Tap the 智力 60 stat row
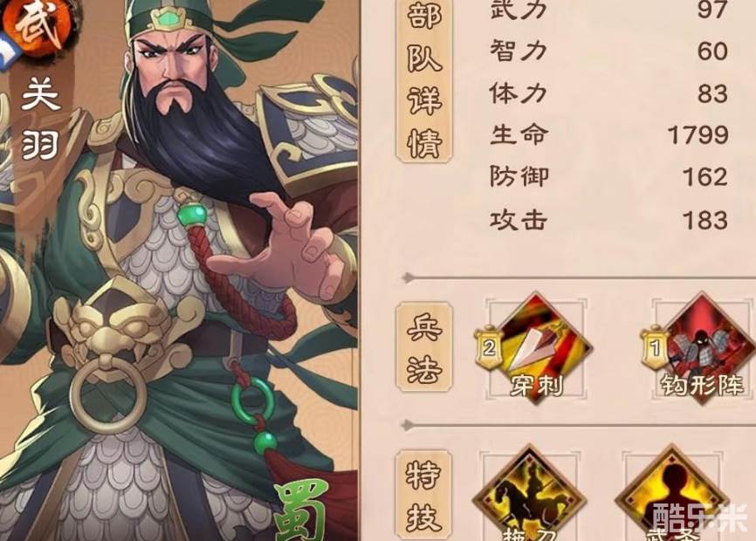The height and width of the screenshot is (541, 756). coord(608,51)
